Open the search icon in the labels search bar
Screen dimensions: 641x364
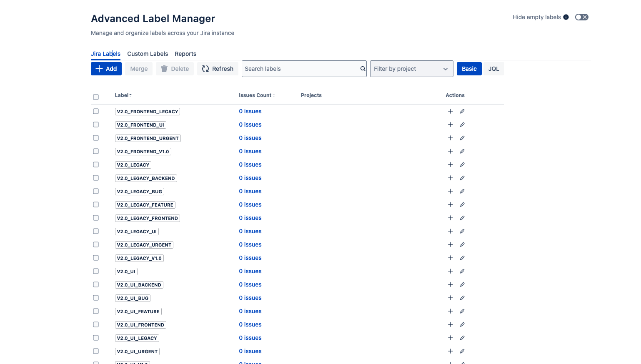pyautogui.click(x=362, y=68)
